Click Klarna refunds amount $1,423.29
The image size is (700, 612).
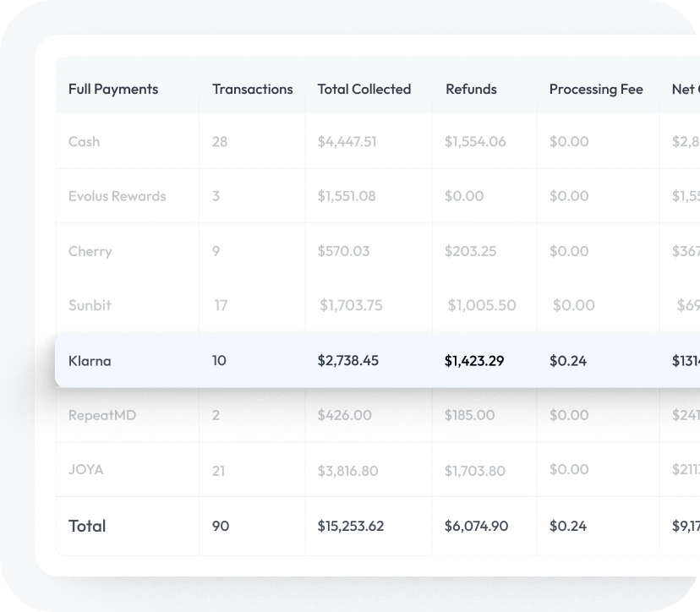click(473, 361)
